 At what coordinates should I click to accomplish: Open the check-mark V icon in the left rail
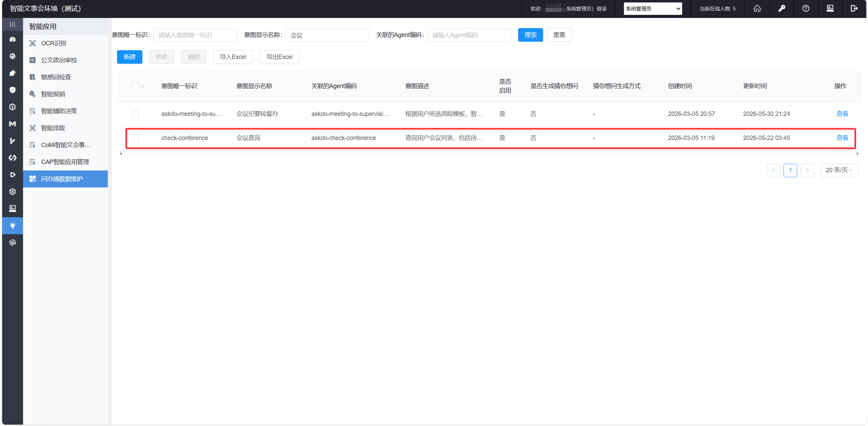(13, 141)
